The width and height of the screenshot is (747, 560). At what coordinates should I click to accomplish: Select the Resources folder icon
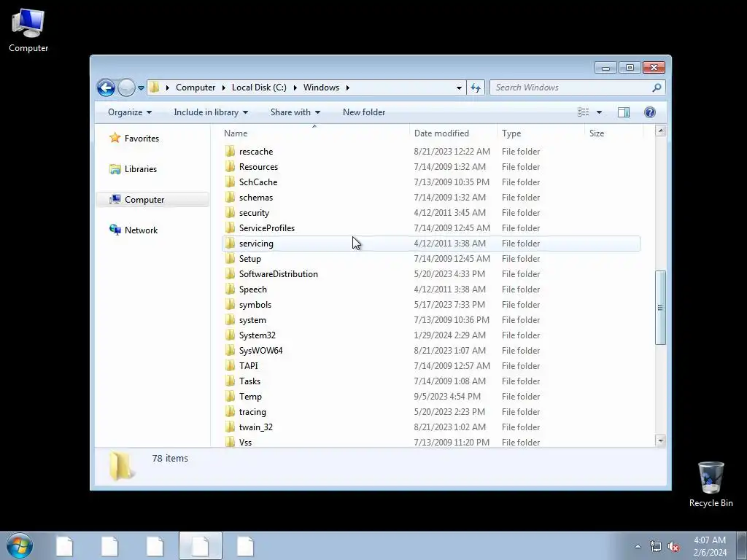[x=230, y=167]
